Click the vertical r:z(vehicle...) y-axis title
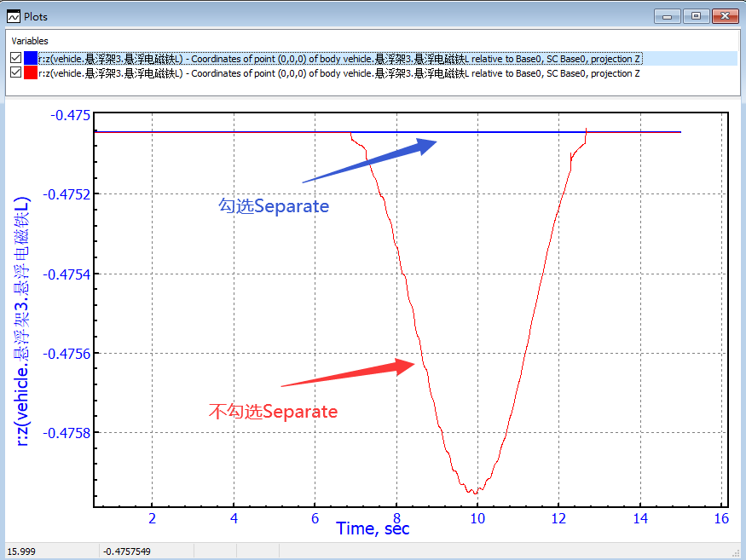Screen dimensions: 746x560 (x=22, y=321)
